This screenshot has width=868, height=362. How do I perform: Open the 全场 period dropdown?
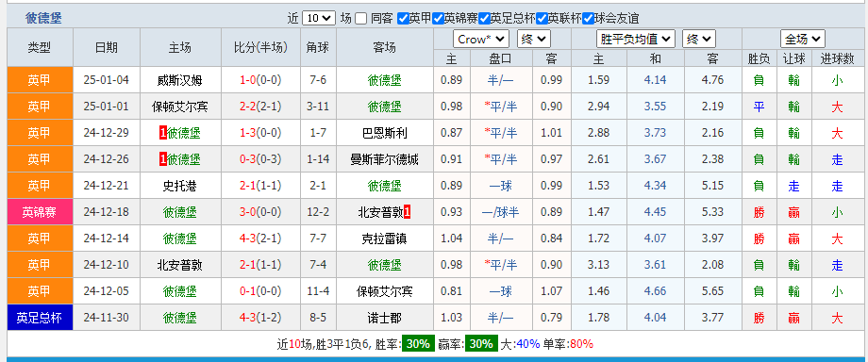pyautogui.click(x=803, y=40)
